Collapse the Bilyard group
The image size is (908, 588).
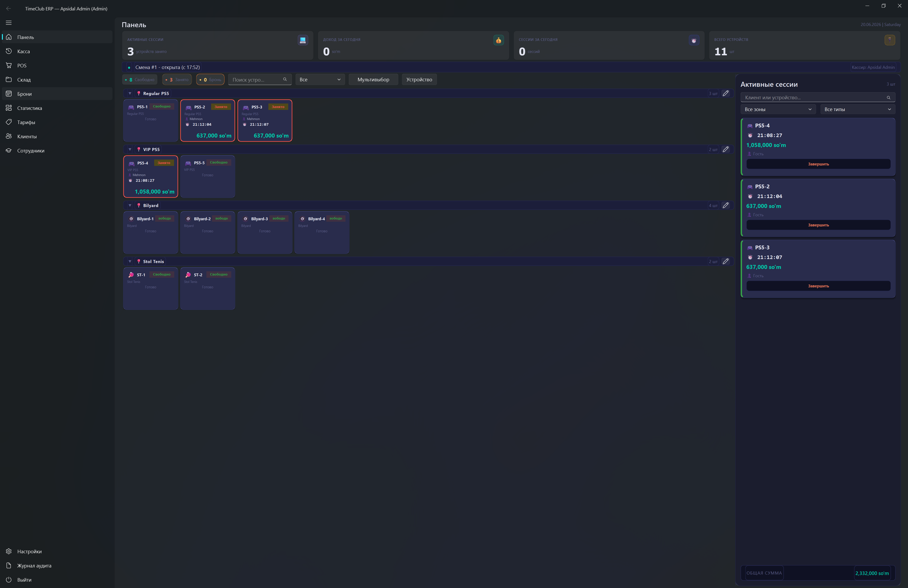(x=130, y=206)
